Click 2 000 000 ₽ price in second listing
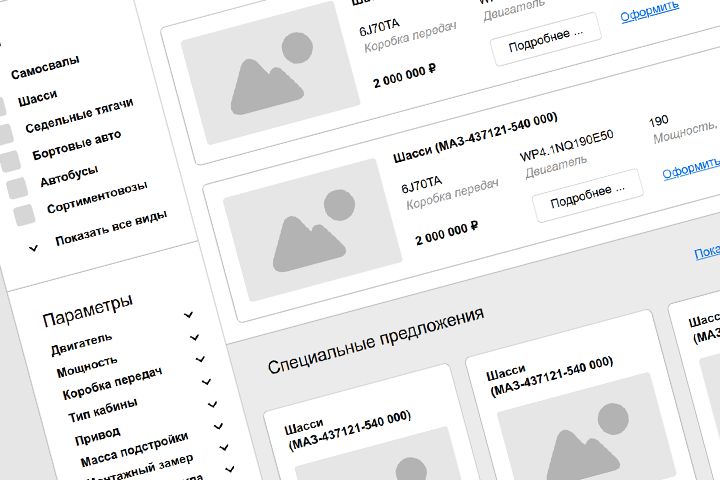Image resolution: width=720 pixels, height=480 pixels. point(447,233)
